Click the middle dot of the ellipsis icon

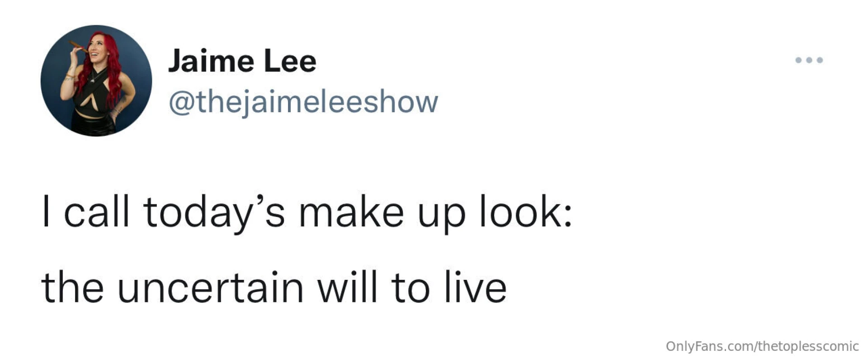point(809,60)
